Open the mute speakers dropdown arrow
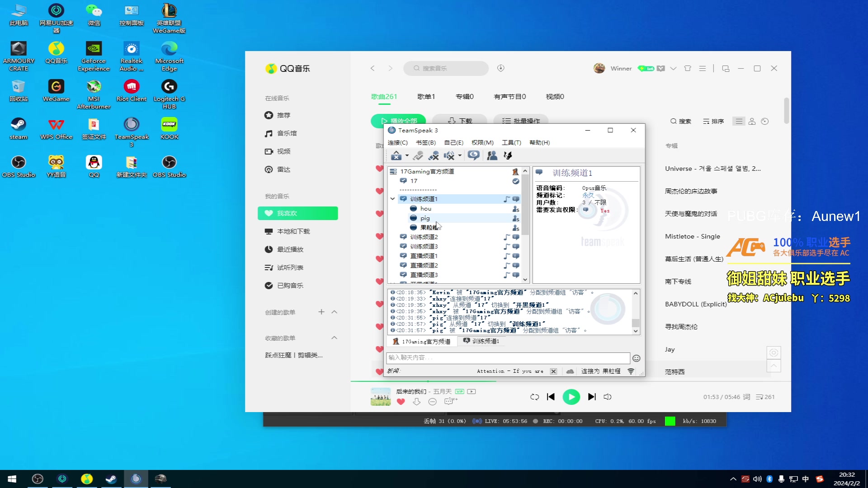This screenshot has width=868, height=488. pyautogui.click(x=460, y=155)
